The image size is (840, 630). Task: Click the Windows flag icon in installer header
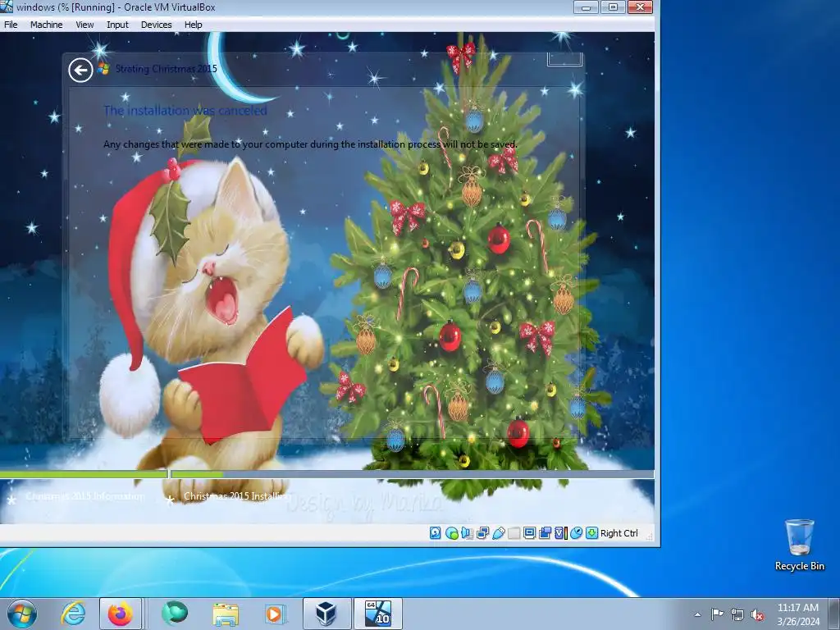click(103, 69)
